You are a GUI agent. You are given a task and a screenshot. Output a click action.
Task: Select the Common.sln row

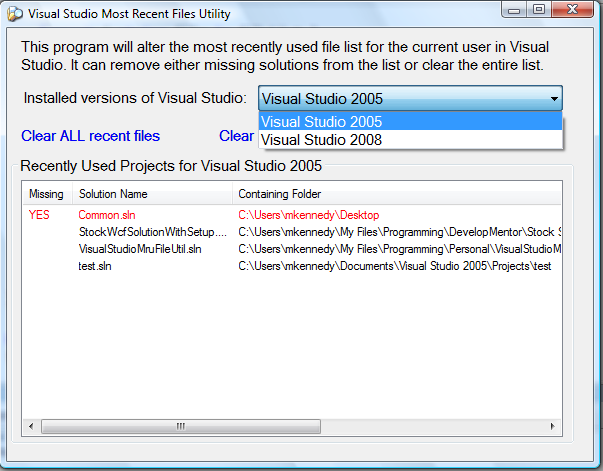(104, 214)
